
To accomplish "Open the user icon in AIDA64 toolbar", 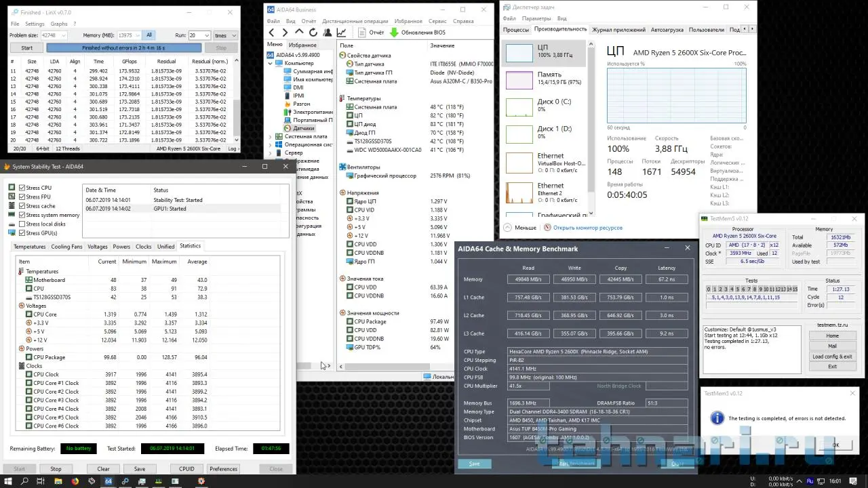I will (328, 33).
